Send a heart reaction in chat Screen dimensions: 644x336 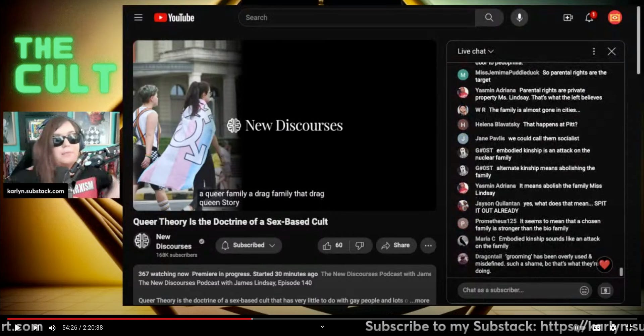(x=604, y=265)
